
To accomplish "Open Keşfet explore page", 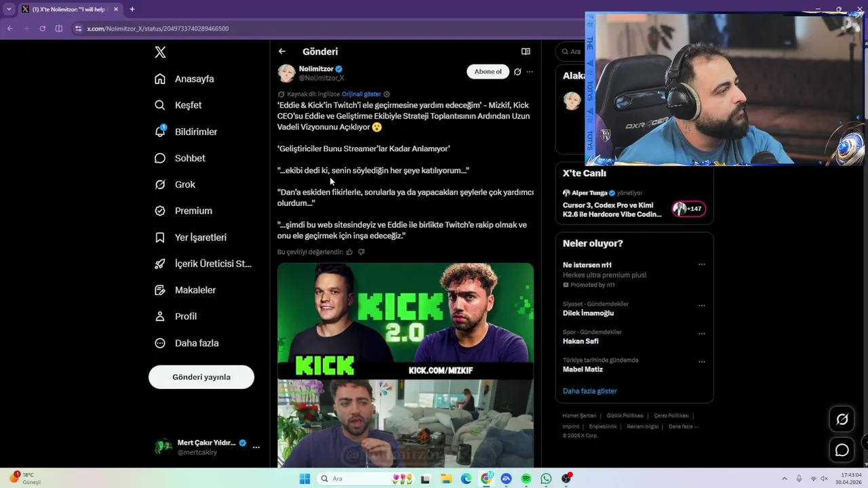I will click(x=178, y=105).
